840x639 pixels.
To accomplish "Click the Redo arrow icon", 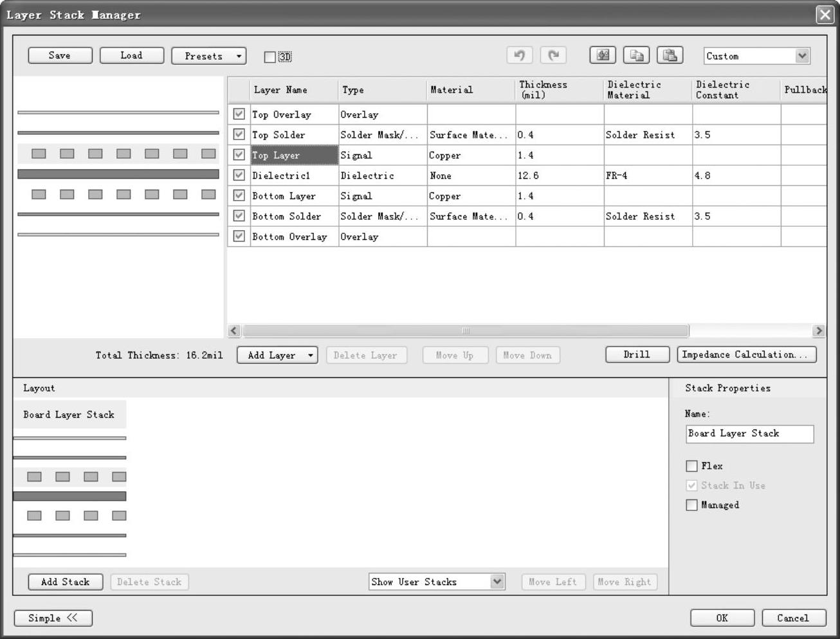I will coord(553,56).
